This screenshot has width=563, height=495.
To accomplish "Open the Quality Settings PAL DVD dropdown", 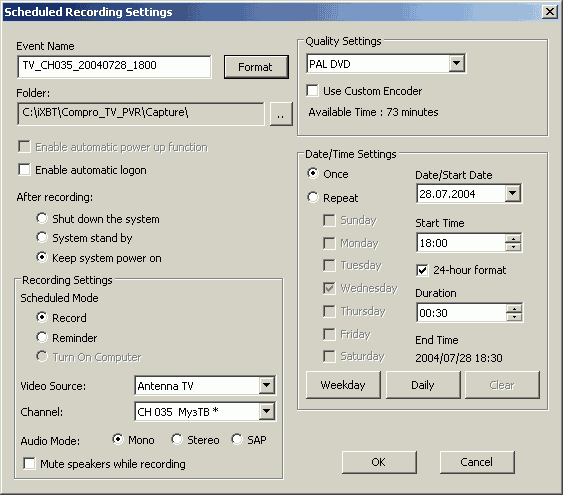I will click(456, 64).
